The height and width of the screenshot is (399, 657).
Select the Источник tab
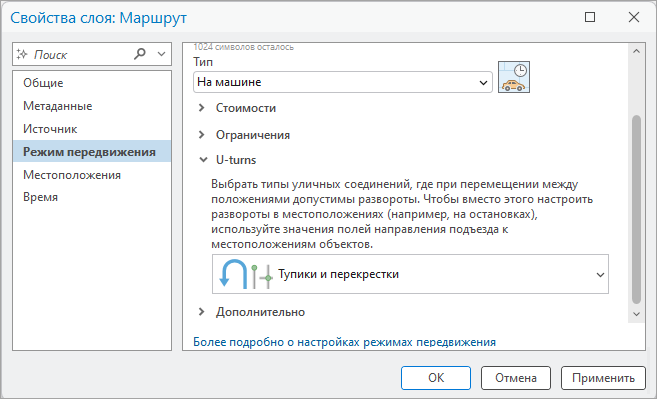(92, 129)
